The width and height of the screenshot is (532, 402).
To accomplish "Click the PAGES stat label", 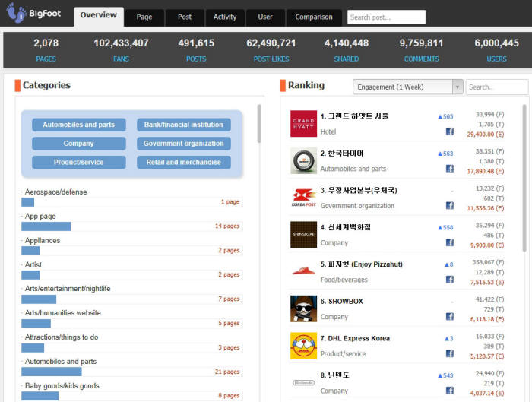I will (x=46, y=59).
